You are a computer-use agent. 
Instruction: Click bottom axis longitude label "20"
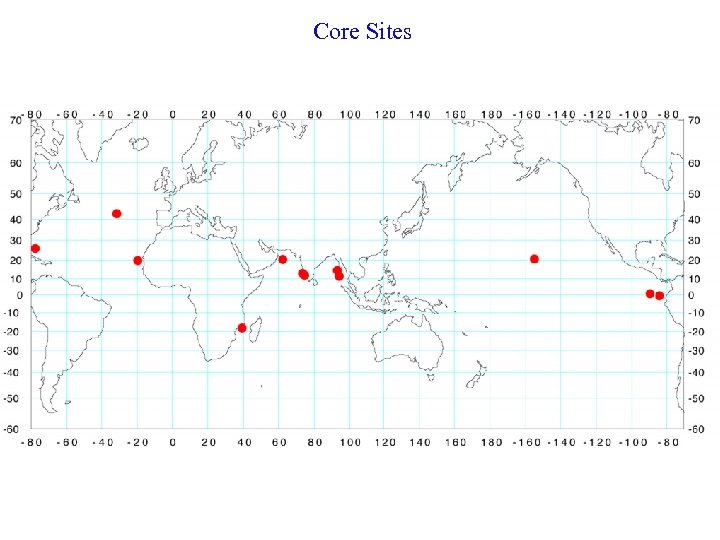[x=208, y=442]
